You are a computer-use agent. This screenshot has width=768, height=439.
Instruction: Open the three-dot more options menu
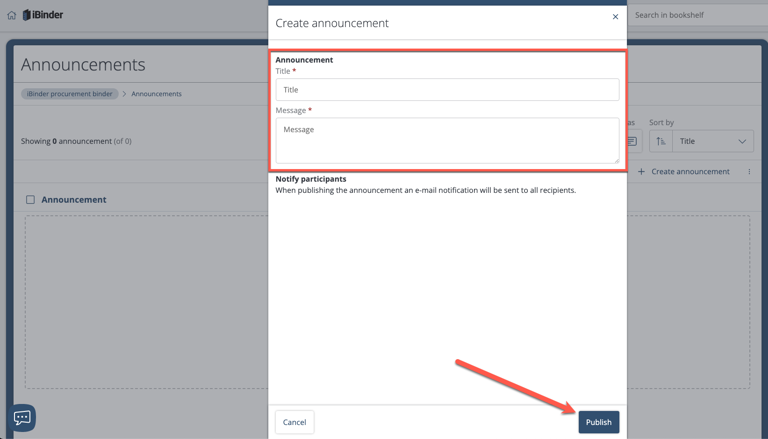coord(749,172)
